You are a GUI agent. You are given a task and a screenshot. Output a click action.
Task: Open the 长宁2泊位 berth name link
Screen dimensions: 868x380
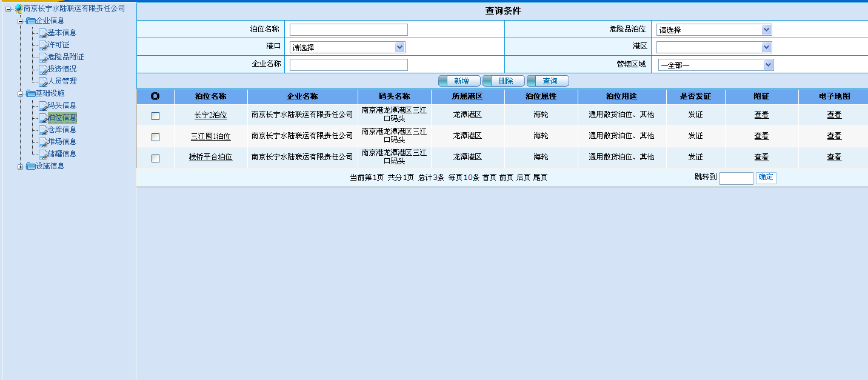(210, 115)
